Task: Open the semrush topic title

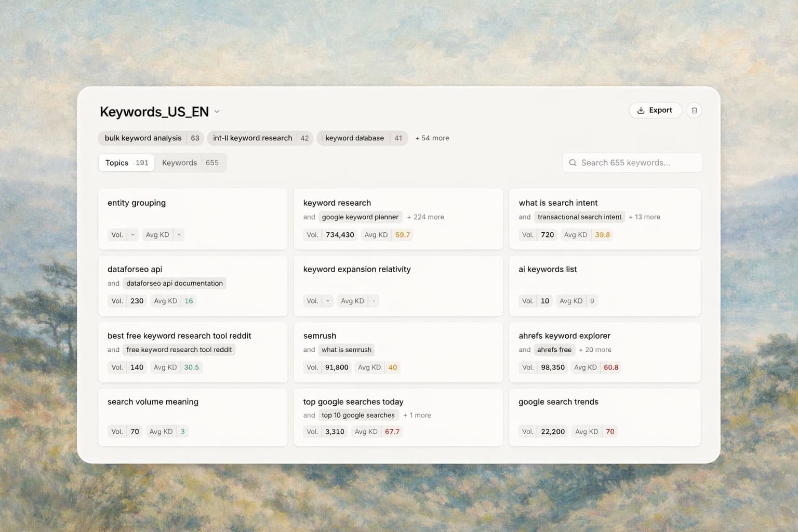Action: 320,336
